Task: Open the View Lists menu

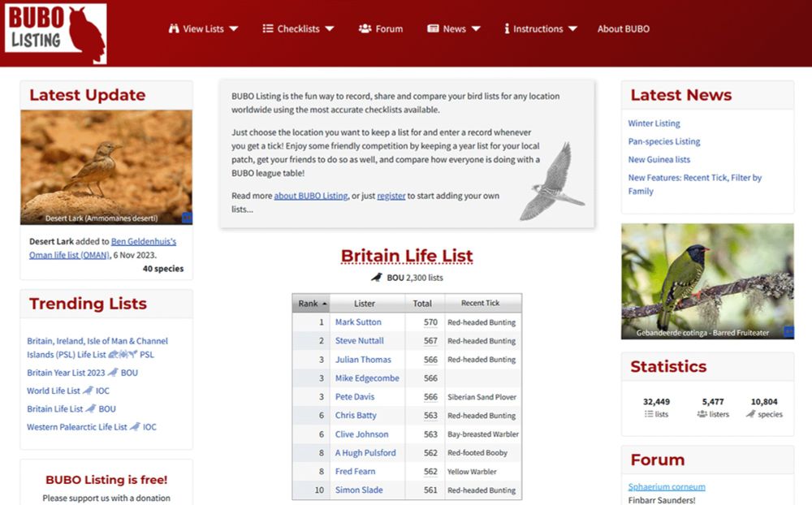Action: (203, 28)
